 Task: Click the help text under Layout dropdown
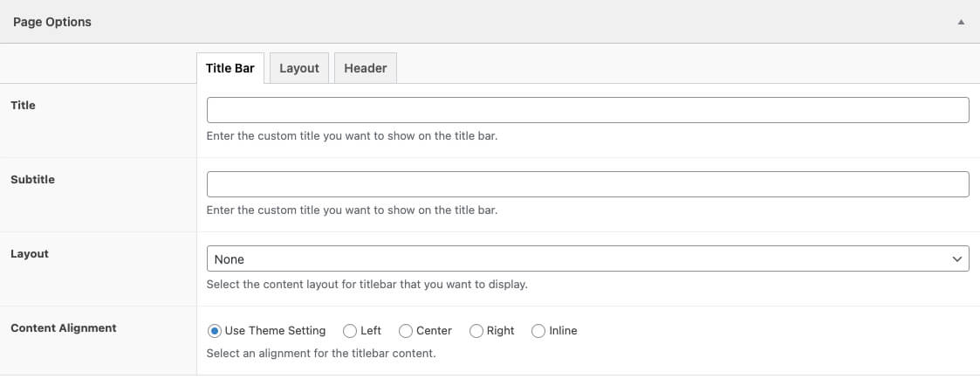click(367, 285)
